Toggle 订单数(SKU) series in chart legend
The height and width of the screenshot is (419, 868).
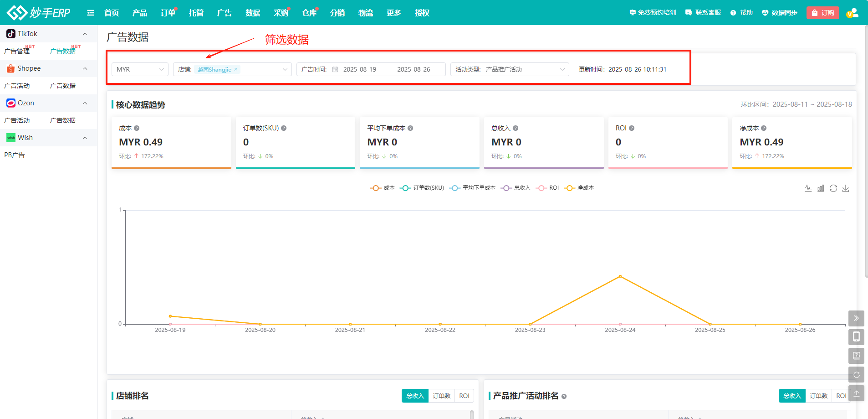click(x=422, y=188)
